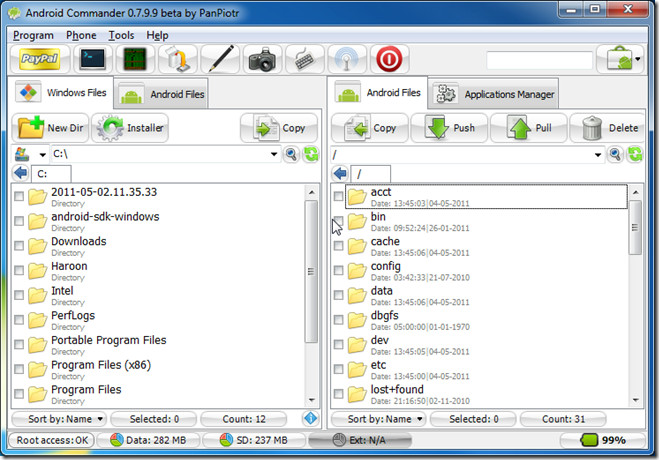
Task: Refresh the Windows Files pane listing
Action: point(311,154)
